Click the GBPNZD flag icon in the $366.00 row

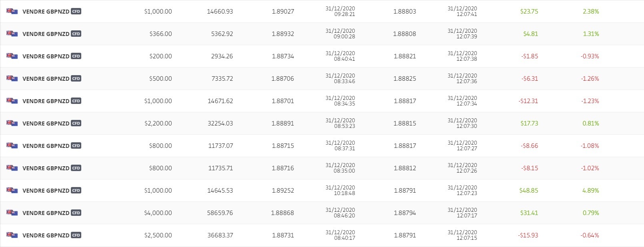coord(12,34)
